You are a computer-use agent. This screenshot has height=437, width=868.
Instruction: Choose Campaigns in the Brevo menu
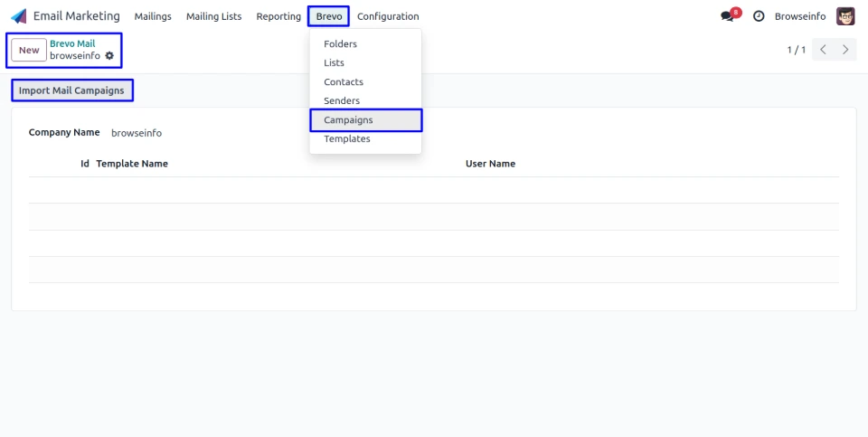pyautogui.click(x=348, y=120)
